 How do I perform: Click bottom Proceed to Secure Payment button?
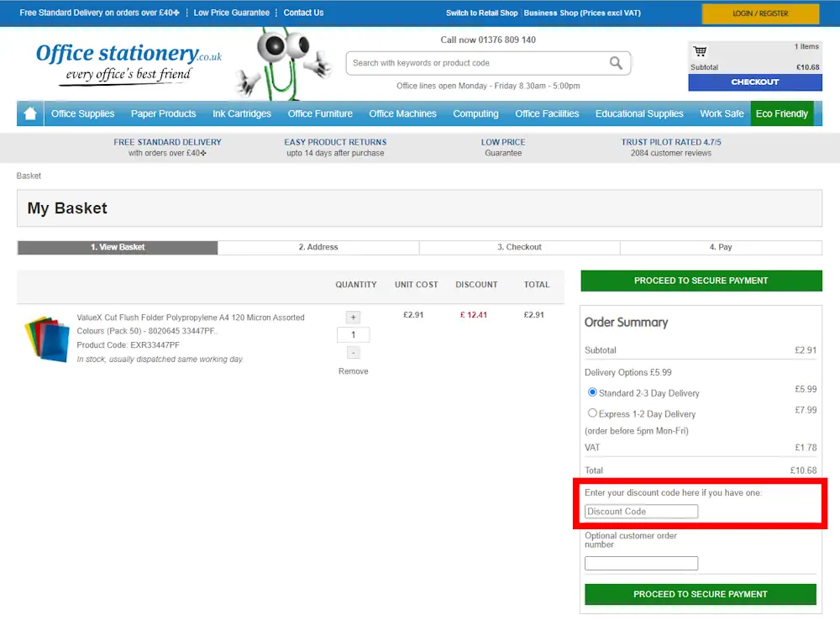tap(701, 594)
